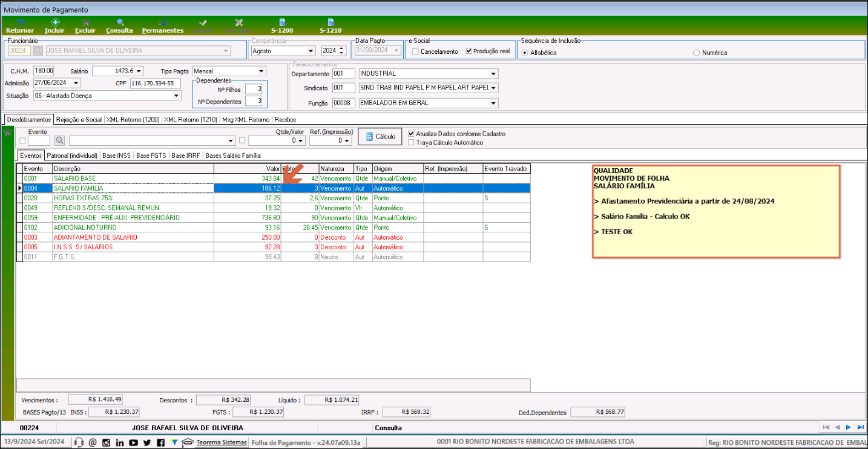Select the ADICIONAL NOTURNO event row

click(273, 228)
